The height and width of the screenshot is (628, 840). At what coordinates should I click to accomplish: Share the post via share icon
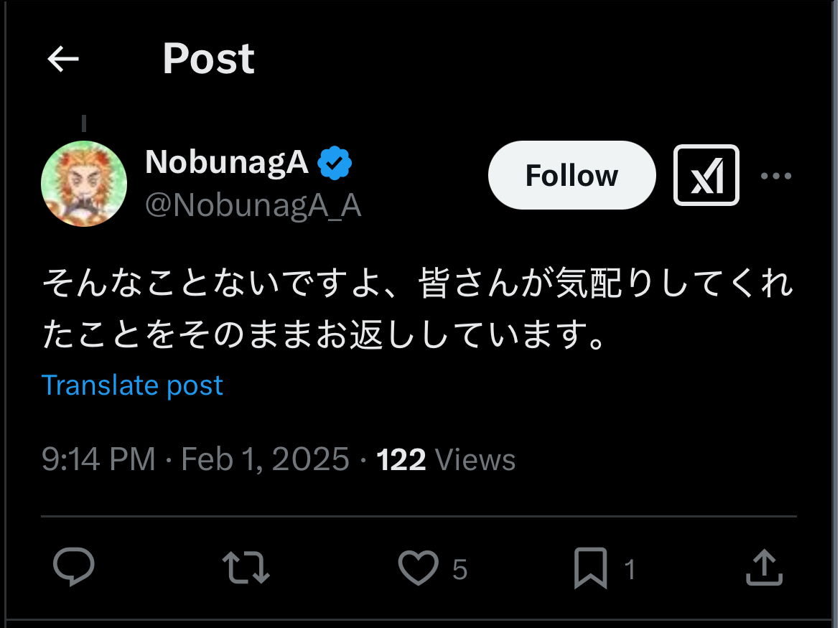click(763, 568)
